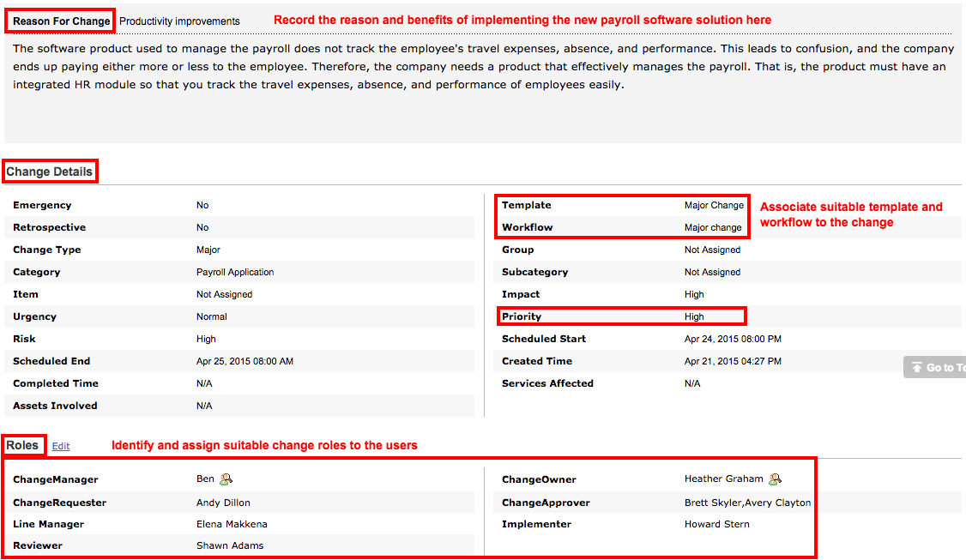
Task: Click the Template field label
Action: 526,205
